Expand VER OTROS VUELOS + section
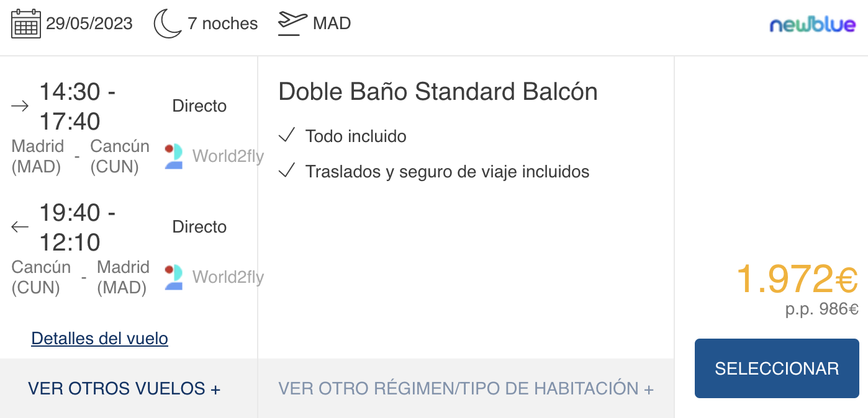Screen dimensions: 868x418 124,389
